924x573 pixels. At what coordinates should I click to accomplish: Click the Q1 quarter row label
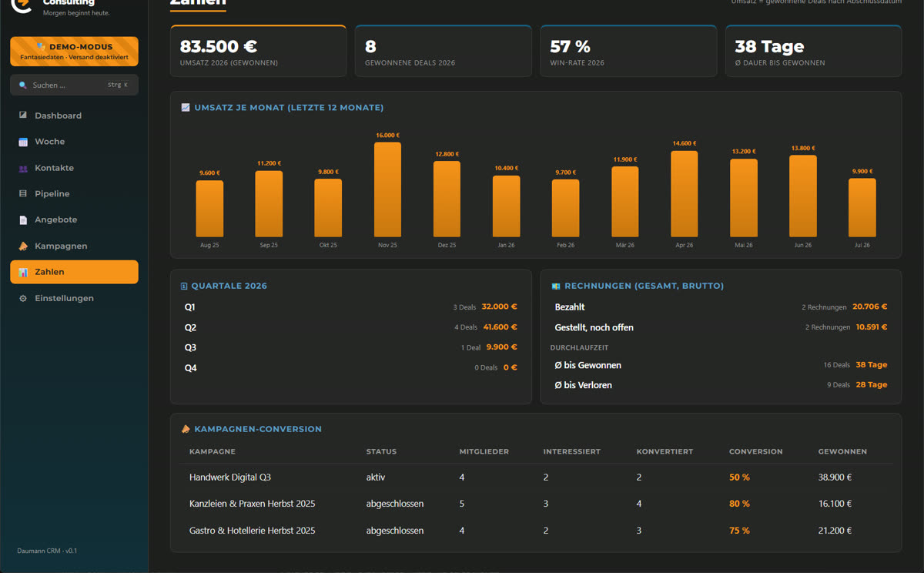point(190,307)
